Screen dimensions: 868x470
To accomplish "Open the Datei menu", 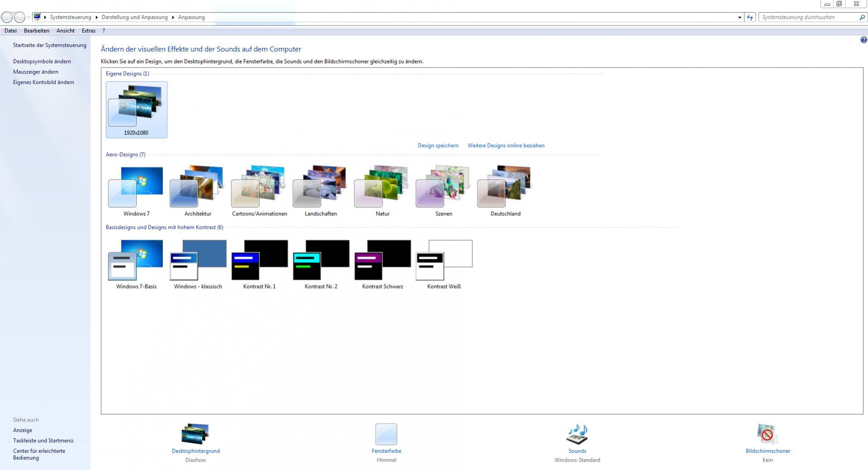I will point(10,31).
